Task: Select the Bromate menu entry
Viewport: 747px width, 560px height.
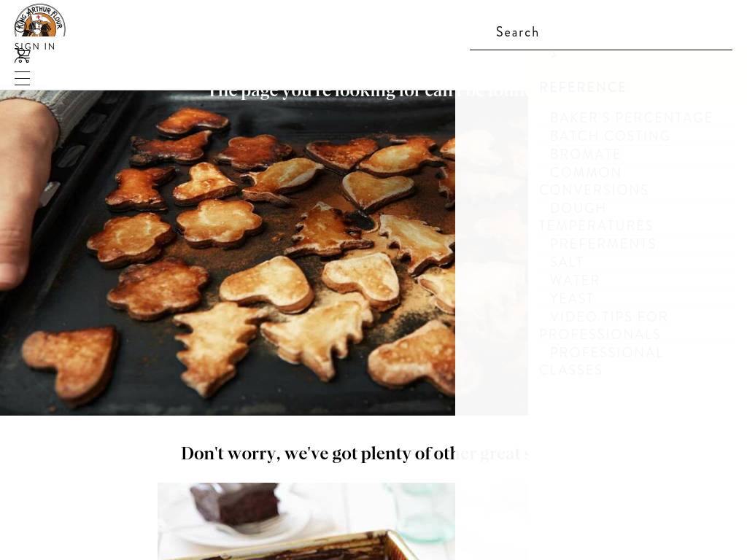Action: (585, 154)
